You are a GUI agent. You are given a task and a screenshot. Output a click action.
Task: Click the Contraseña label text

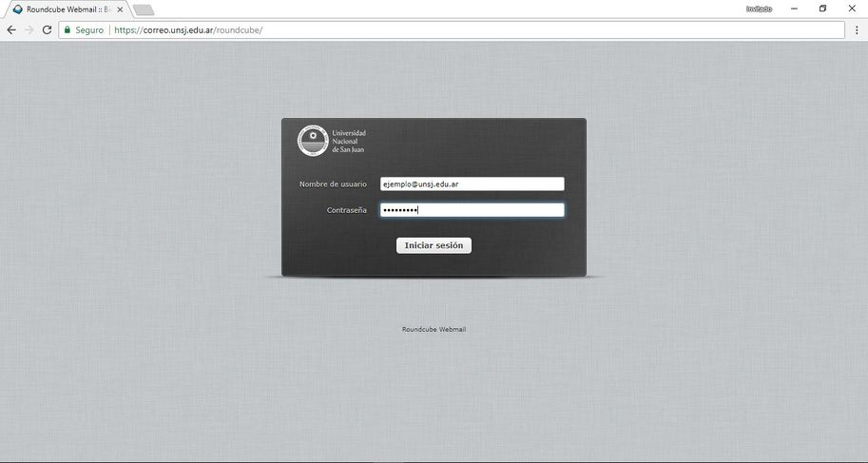pyautogui.click(x=346, y=210)
